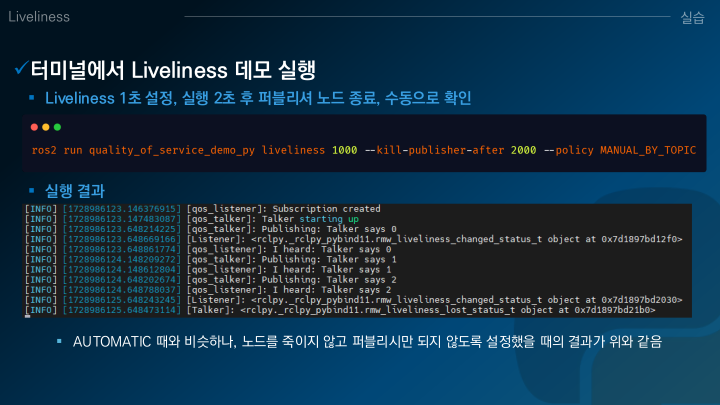Click the 'Liveliness' header label
The width and height of the screenshot is (720, 405).
(39, 17)
